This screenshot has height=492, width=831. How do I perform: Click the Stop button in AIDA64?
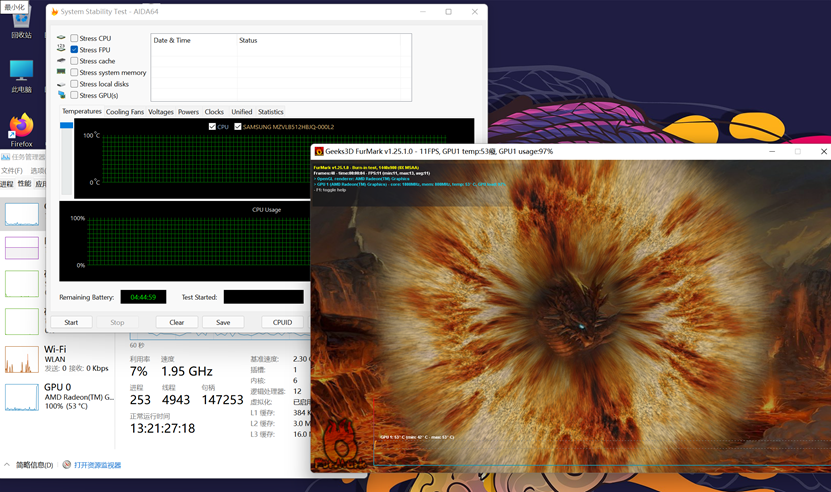117,322
